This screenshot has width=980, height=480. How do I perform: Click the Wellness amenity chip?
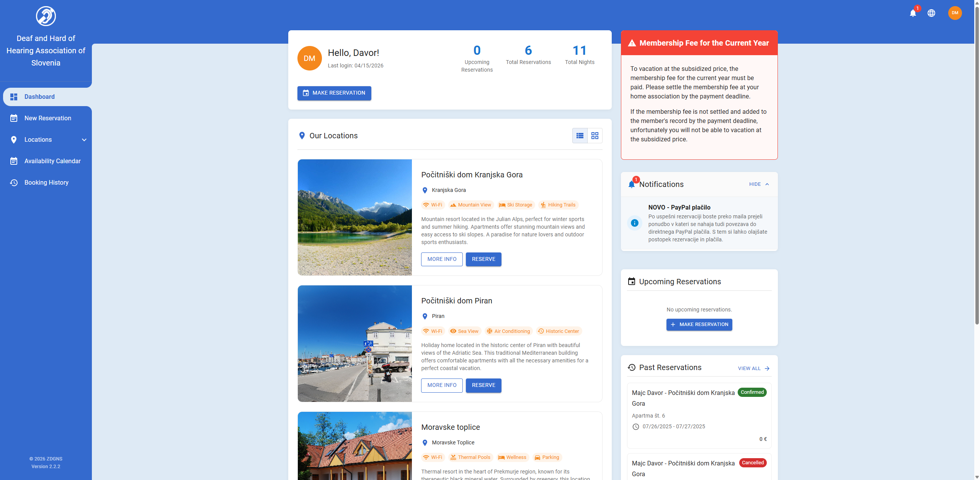pyautogui.click(x=513, y=457)
